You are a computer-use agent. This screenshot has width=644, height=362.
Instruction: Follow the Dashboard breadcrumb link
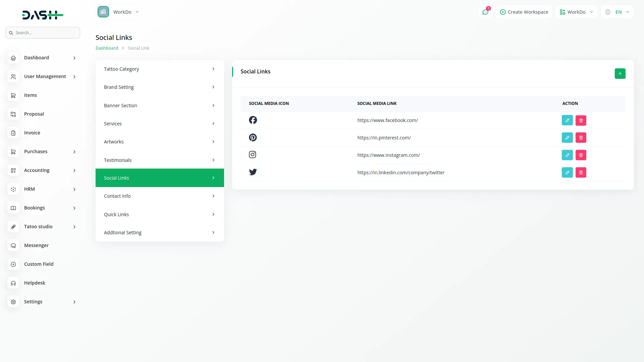107,48
